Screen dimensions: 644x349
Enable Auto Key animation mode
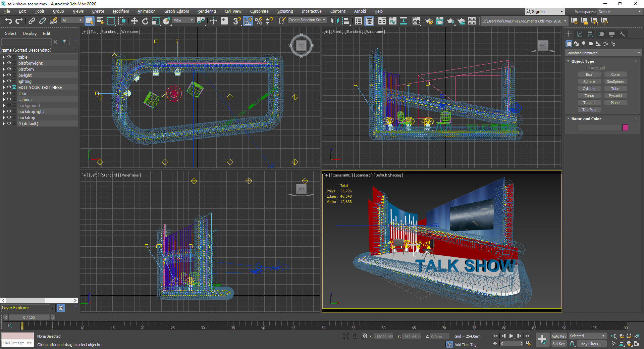558,336
